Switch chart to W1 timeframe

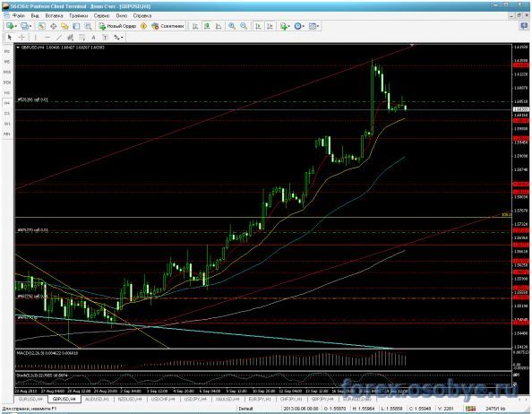click(x=7, y=124)
